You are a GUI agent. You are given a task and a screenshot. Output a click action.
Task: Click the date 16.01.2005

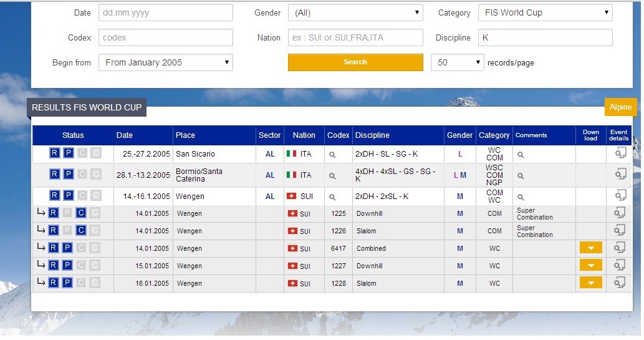click(x=152, y=283)
